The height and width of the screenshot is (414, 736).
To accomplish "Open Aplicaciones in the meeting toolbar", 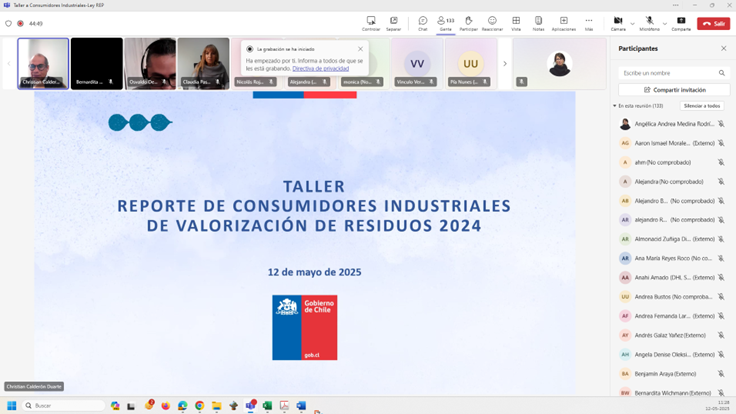I will pos(564,22).
